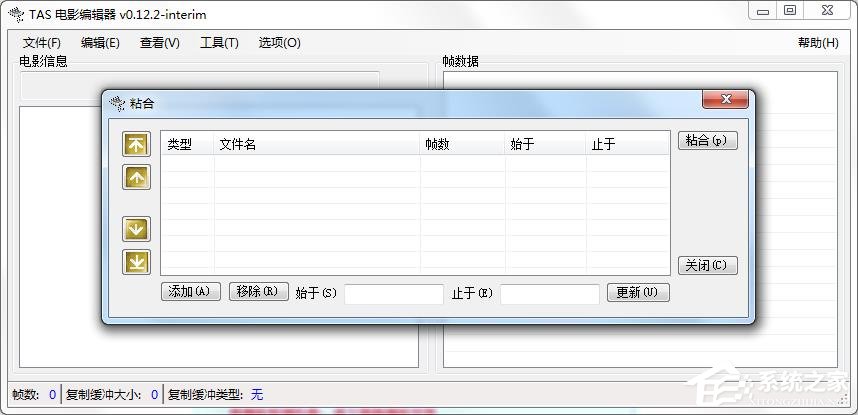This screenshot has width=858, height=415.
Task: Click the 关闭(C) button
Action: tap(708, 266)
